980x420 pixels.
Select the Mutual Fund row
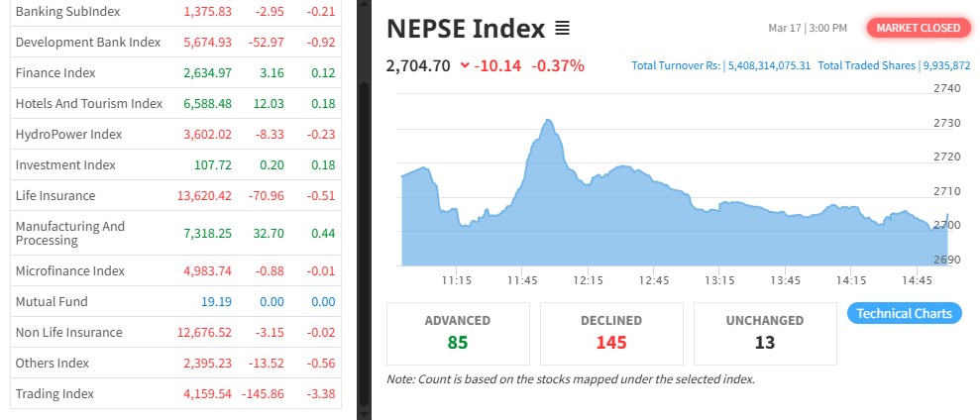pos(52,301)
